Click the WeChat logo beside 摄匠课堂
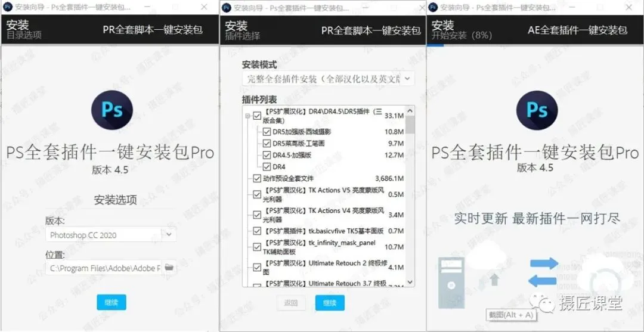The image size is (644, 332). point(541,303)
